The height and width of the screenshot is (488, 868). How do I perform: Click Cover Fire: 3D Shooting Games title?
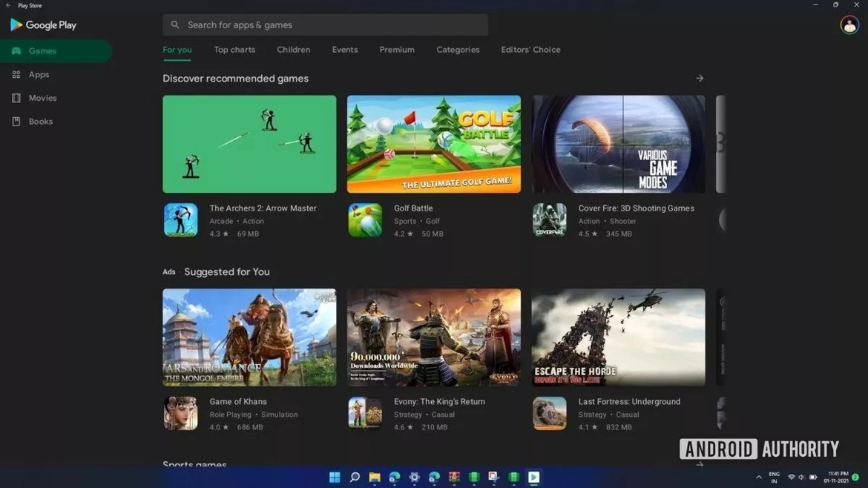(636, 208)
